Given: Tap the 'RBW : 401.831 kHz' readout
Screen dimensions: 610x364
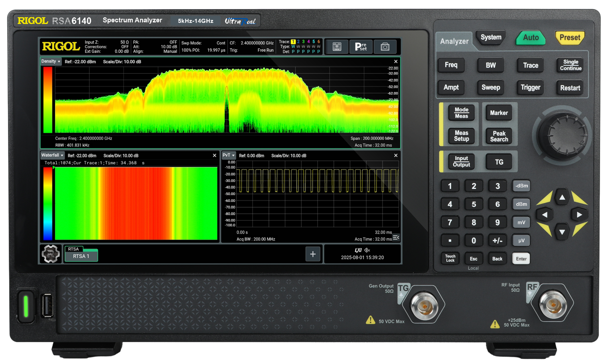Looking at the screenshot, I should 72,145.
